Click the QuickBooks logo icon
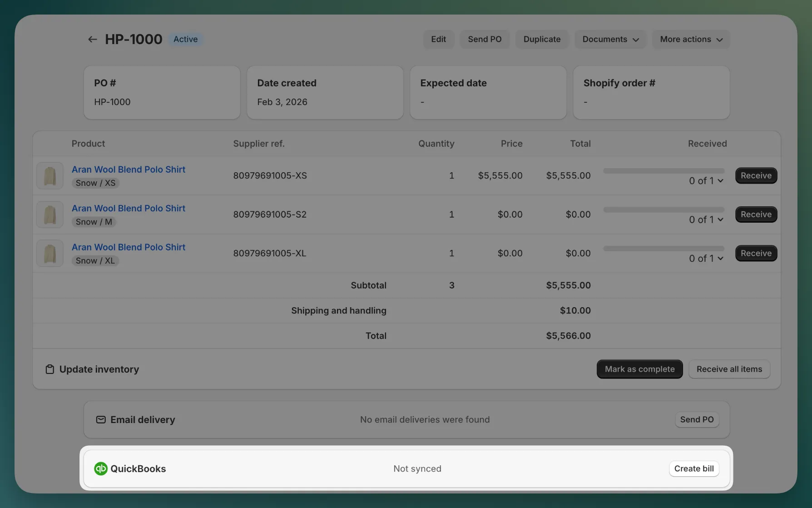The image size is (812, 508). pos(100,468)
